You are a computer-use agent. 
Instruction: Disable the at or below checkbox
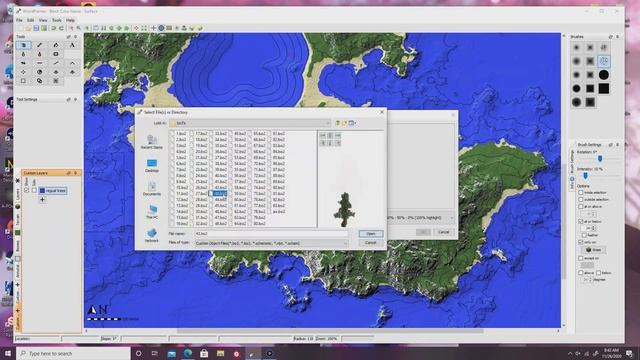[580, 221]
